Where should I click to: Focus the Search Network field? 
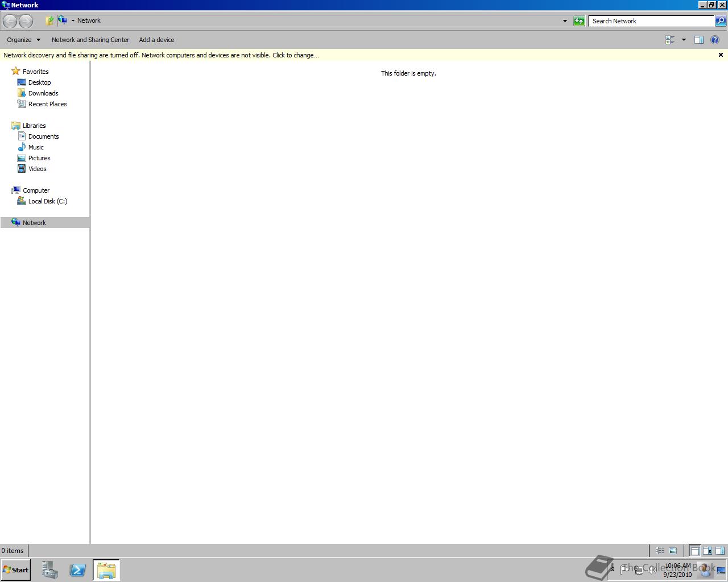651,21
